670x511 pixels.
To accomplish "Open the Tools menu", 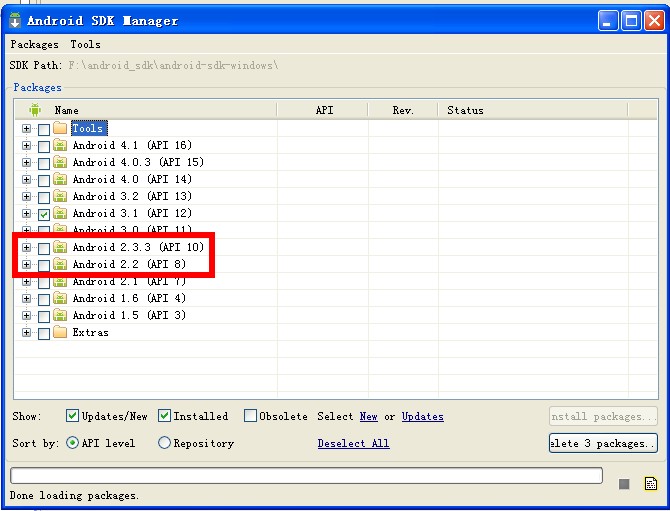I will tap(85, 44).
